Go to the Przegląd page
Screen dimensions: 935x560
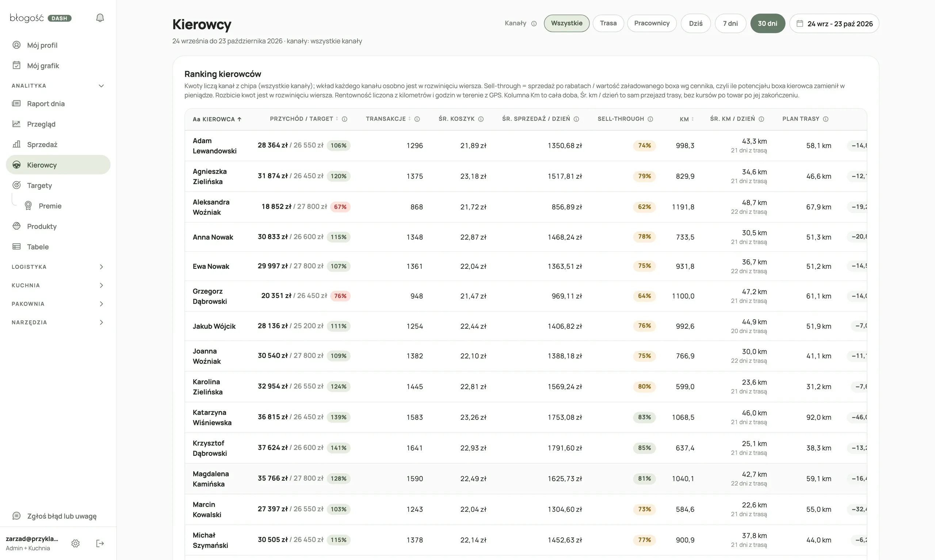coord(58,124)
